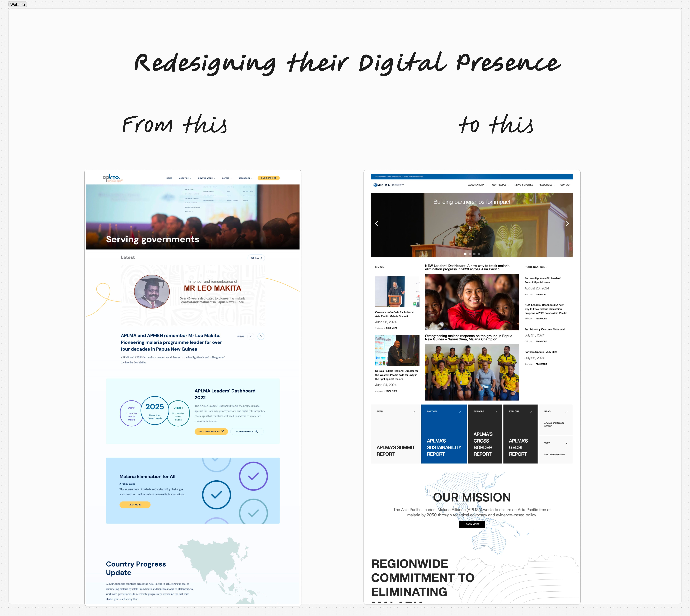Select the third hero carousel dot
Image resolution: width=690 pixels, height=616 pixels.
coord(474,254)
